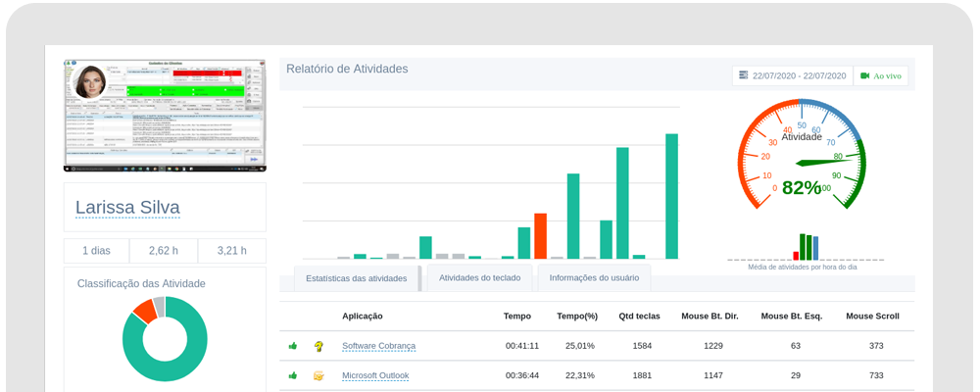Screen dimensions: 980x392
Task: Open the Software Cobrança link
Action: coord(378,346)
